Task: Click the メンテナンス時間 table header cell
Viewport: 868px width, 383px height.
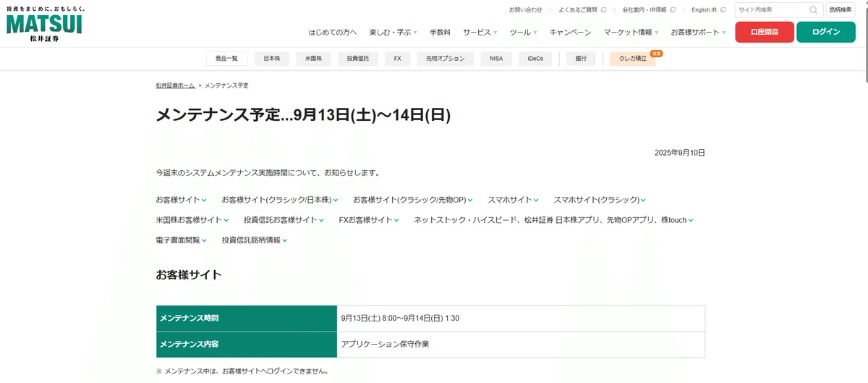Action: (x=247, y=318)
